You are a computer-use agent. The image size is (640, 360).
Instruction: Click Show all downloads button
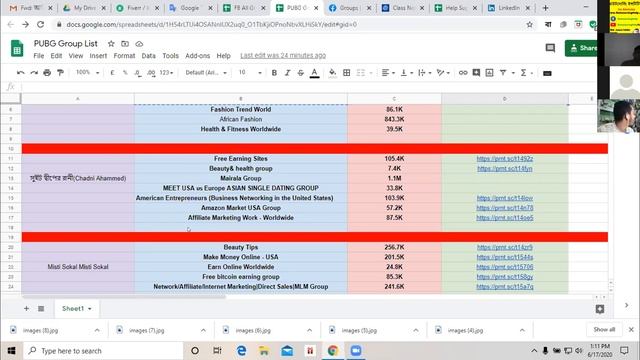(x=604, y=329)
